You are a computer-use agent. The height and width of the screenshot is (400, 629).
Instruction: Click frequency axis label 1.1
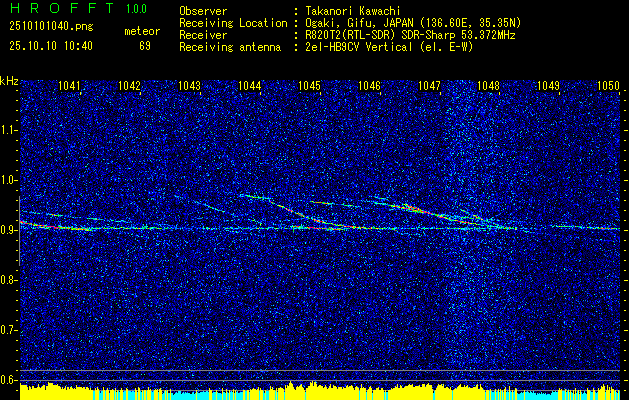[9, 130]
